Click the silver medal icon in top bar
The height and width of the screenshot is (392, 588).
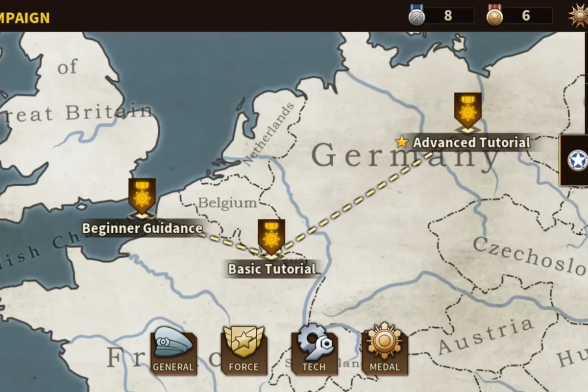[416, 16]
